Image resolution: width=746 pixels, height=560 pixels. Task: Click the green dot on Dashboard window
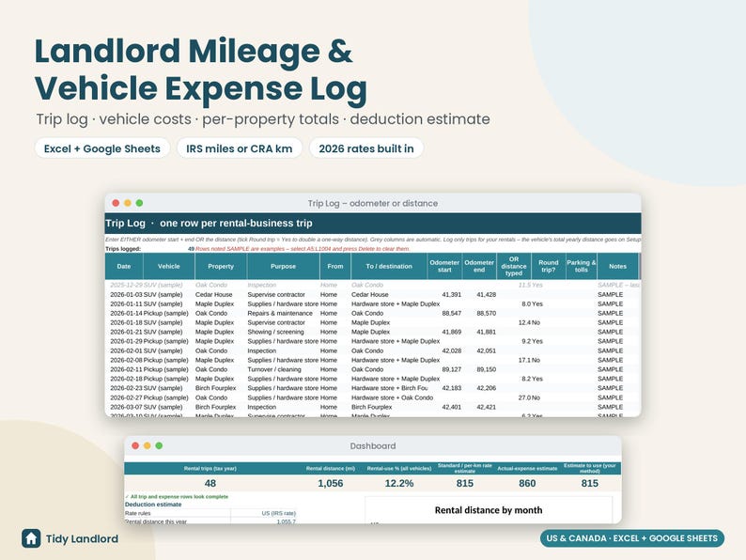(x=159, y=445)
